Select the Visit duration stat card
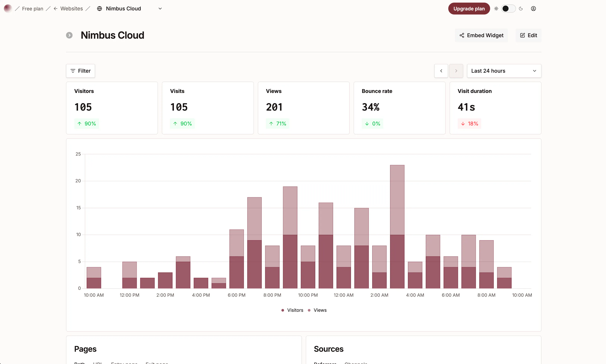This screenshot has height=364, width=606. [x=495, y=108]
